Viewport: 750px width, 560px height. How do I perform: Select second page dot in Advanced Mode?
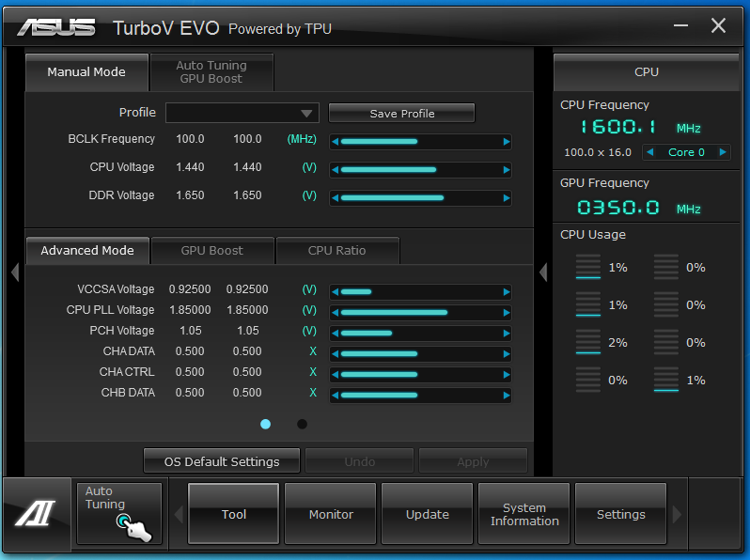point(302,424)
